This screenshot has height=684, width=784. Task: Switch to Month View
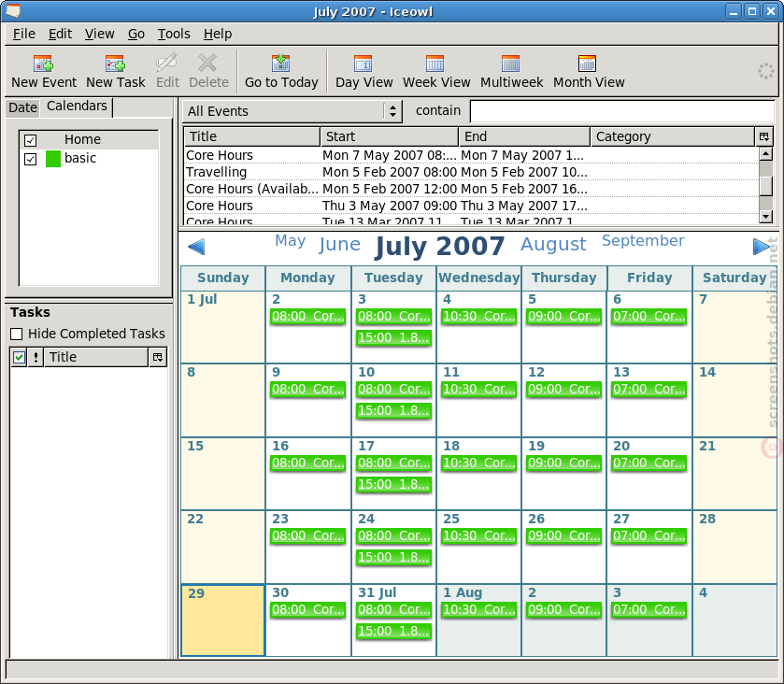pyautogui.click(x=589, y=72)
